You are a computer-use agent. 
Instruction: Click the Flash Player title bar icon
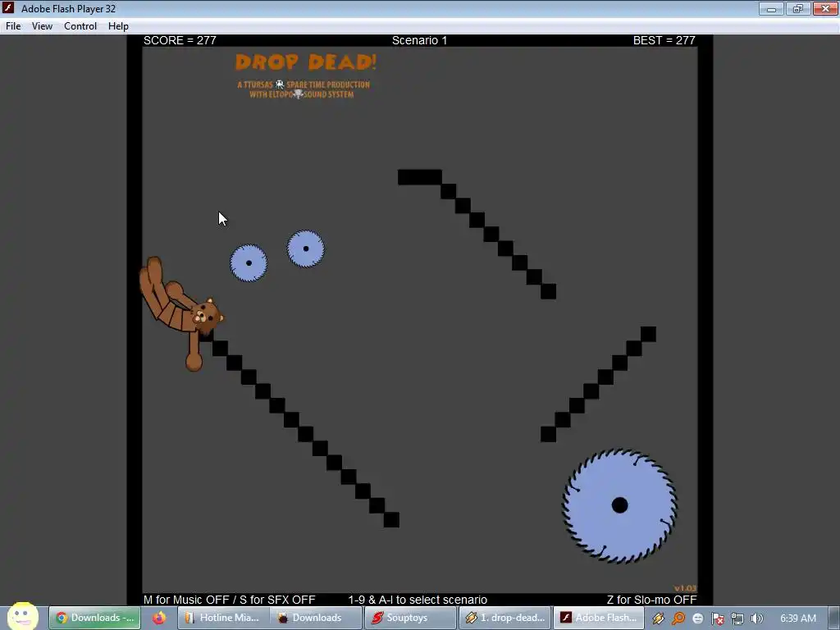click(x=8, y=8)
